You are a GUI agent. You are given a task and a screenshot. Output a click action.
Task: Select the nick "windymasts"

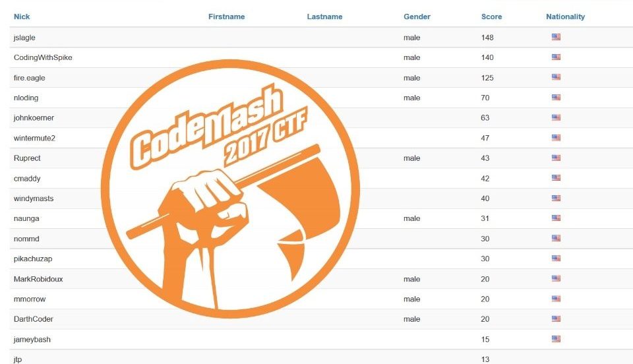click(34, 198)
